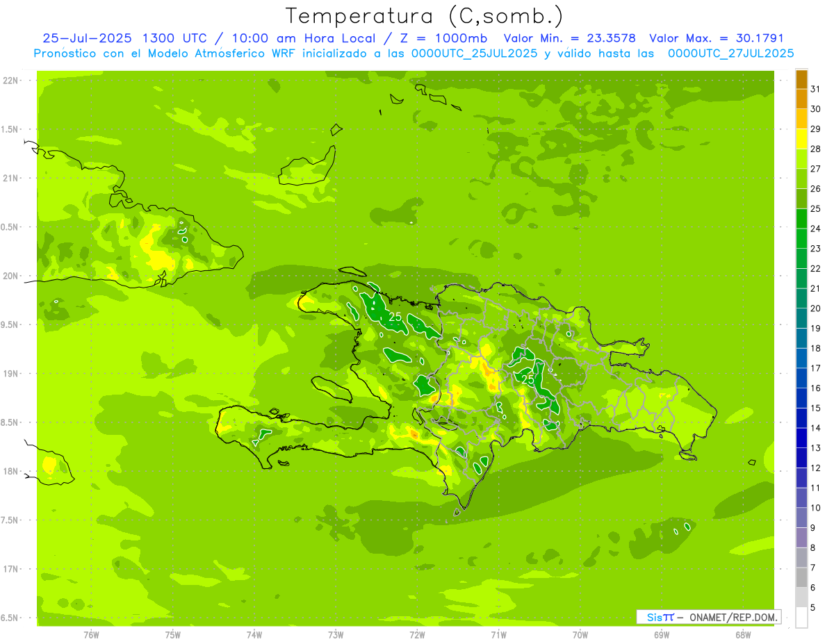Click the "12" legend scale label

click(x=816, y=468)
